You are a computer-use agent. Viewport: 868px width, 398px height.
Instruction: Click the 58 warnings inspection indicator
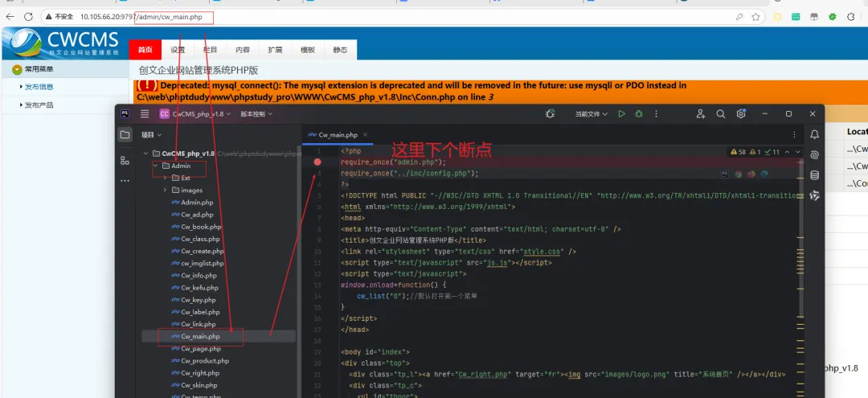click(739, 152)
